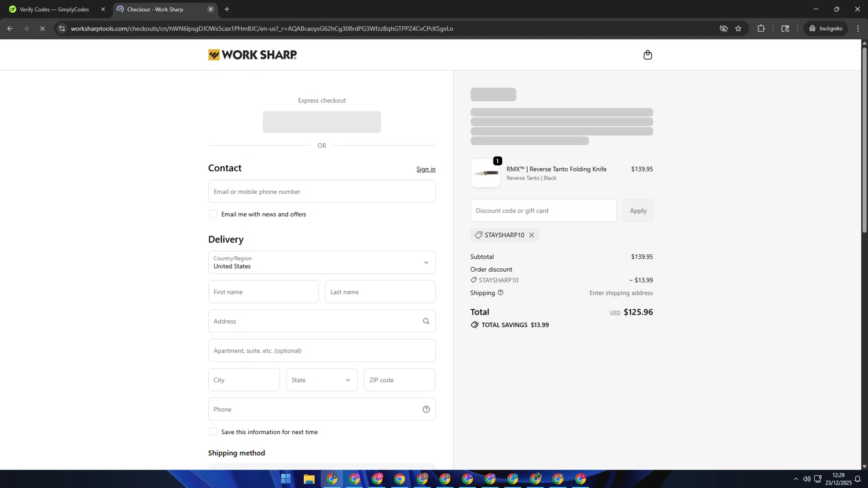The image size is (868, 488).
Task: Open File Explorer from the taskbar
Action: pyautogui.click(x=309, y=479)
